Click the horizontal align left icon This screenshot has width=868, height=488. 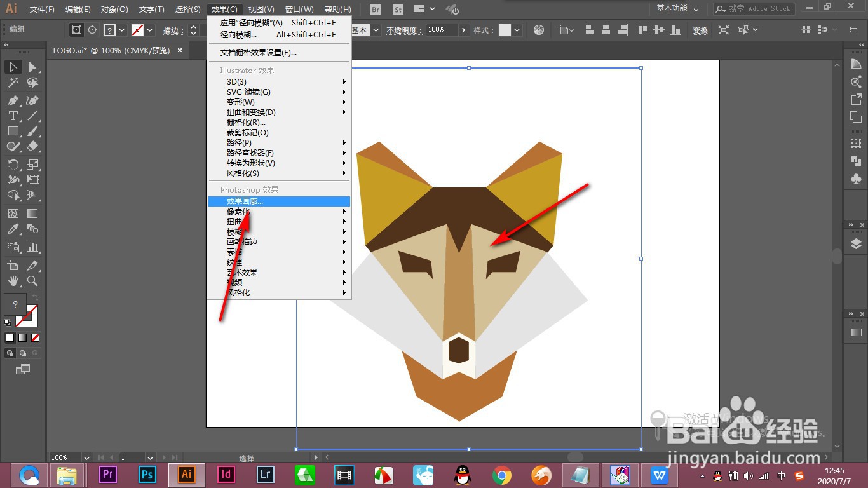(590, 30)
